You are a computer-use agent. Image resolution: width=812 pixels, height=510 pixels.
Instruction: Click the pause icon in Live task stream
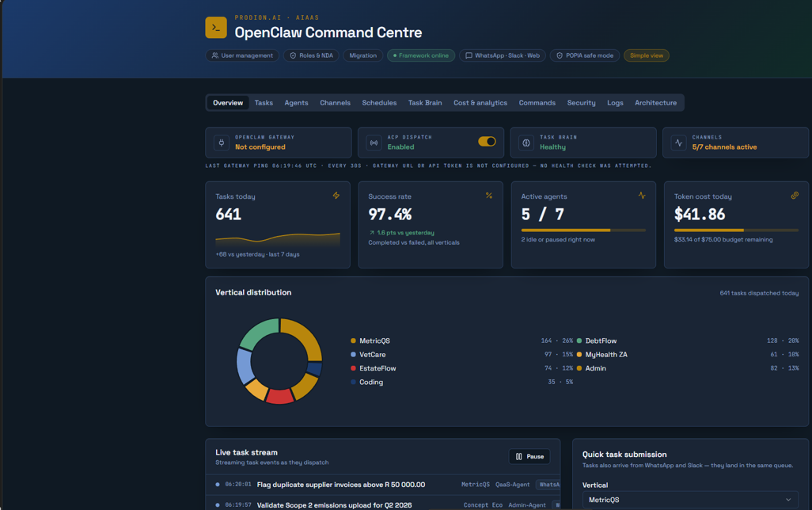519,457
